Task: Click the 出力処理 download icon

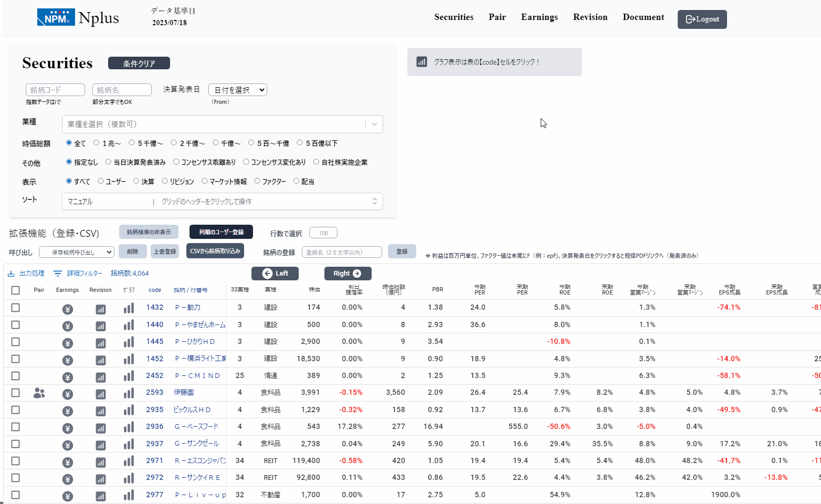Action: [11, 274]
